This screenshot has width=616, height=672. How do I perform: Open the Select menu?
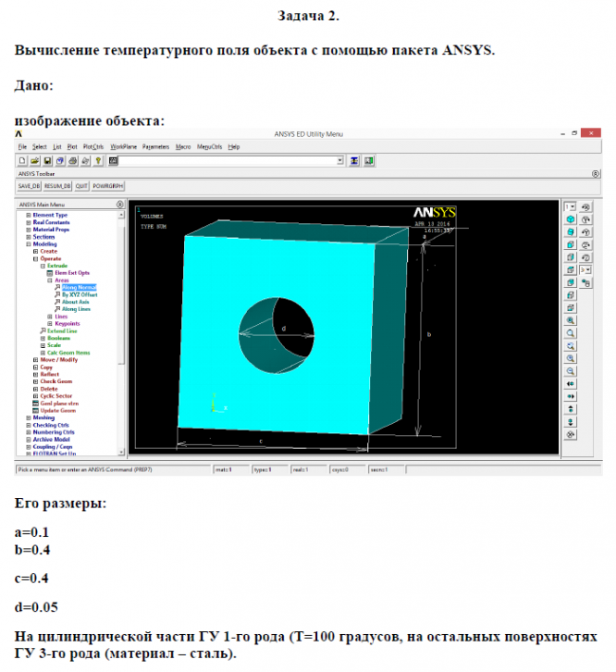(x=40, y=146)
